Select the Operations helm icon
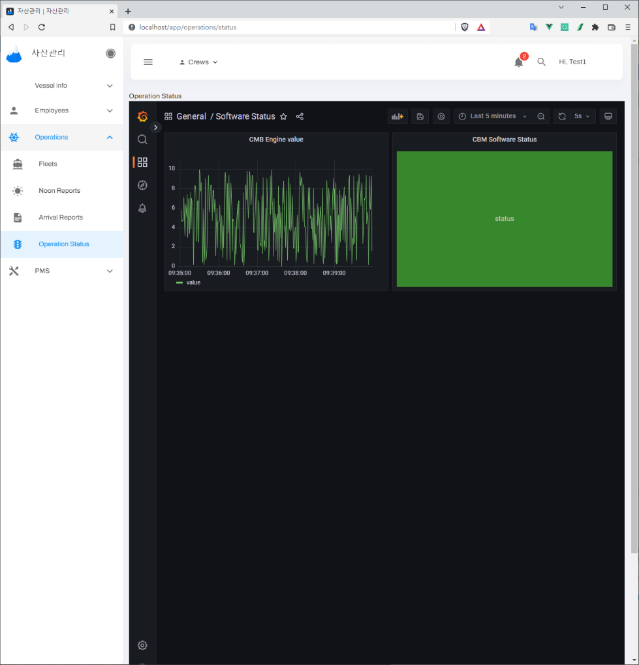639x665 pixels. [x=14, y=137]
